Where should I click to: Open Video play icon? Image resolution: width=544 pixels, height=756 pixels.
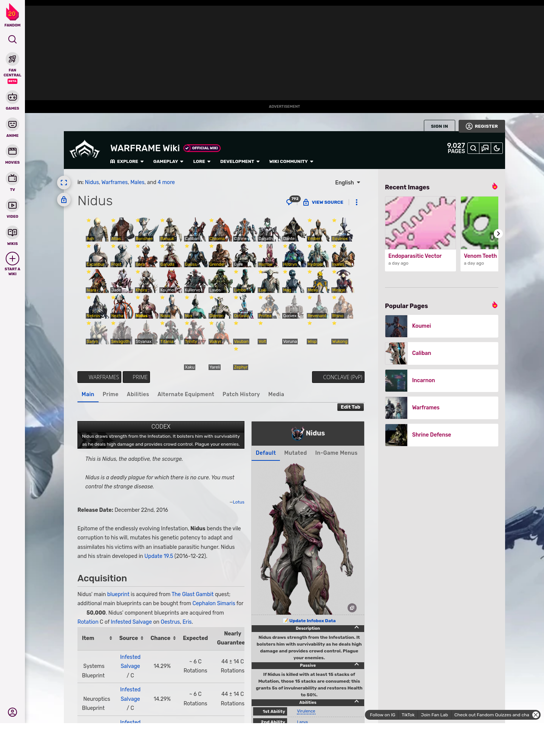12,205
